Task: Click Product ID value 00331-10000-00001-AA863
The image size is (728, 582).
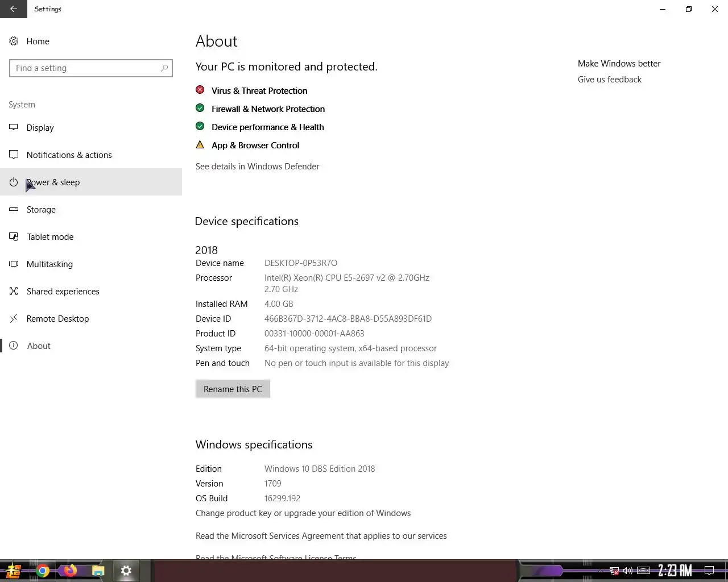Action: (x=315, y=334)
